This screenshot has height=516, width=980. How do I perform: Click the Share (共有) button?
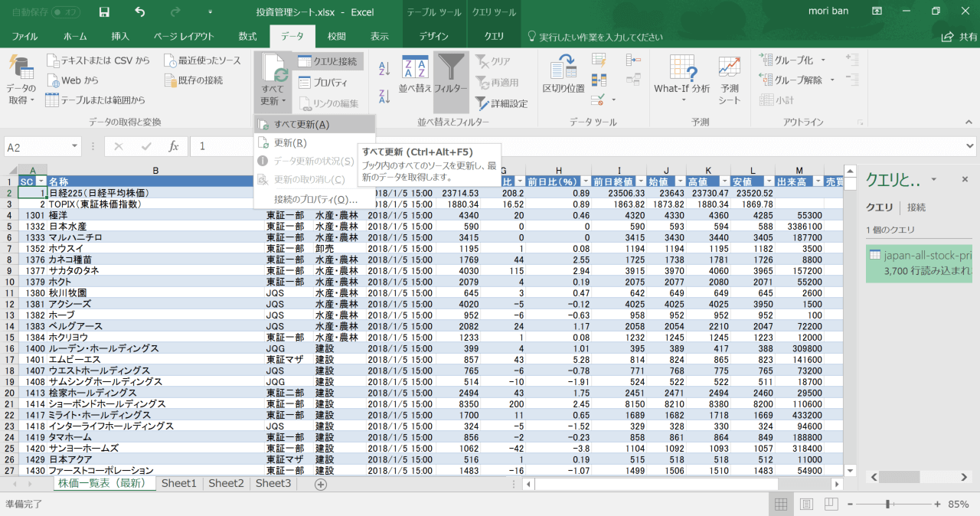pos(961,37)
